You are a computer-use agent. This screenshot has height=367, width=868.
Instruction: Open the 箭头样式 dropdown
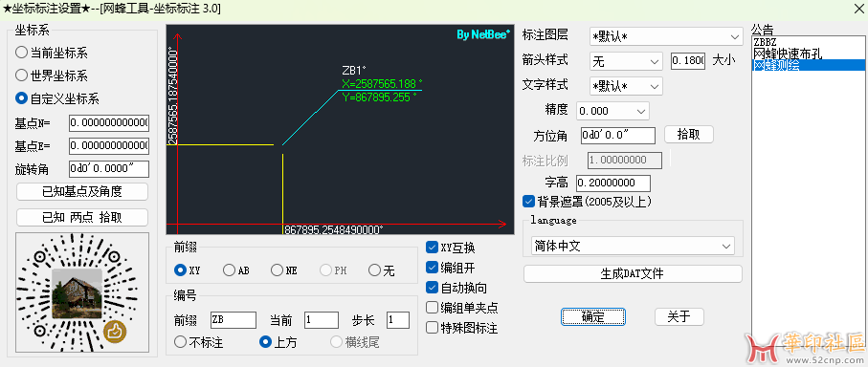tap(626, 61)
